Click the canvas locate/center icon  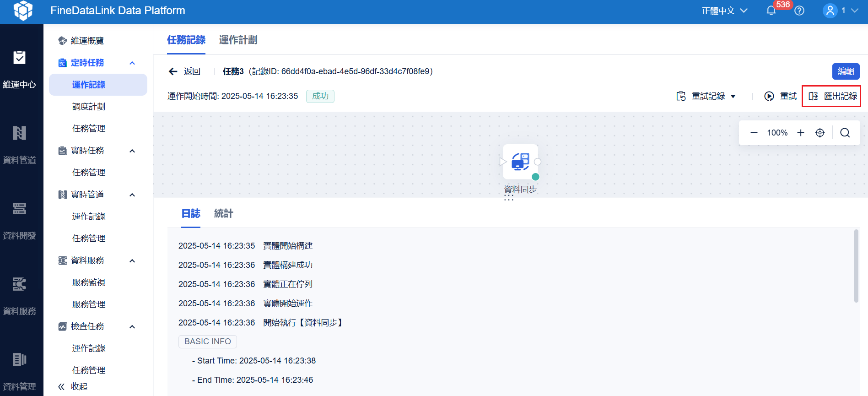[x=820, y=133]
